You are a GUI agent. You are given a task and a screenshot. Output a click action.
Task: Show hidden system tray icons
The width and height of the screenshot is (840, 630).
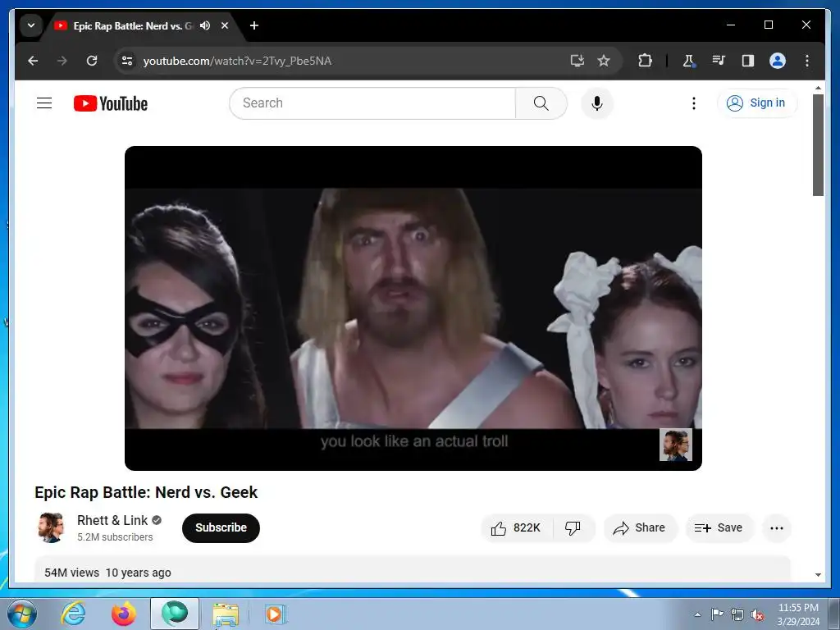tap(697, 614)
